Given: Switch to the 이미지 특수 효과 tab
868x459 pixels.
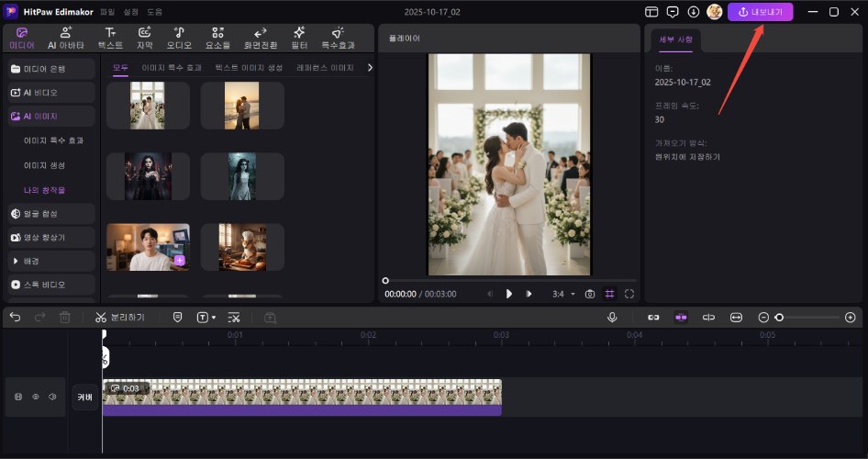Looking at the screenshot, I should (x=172, y=68).
